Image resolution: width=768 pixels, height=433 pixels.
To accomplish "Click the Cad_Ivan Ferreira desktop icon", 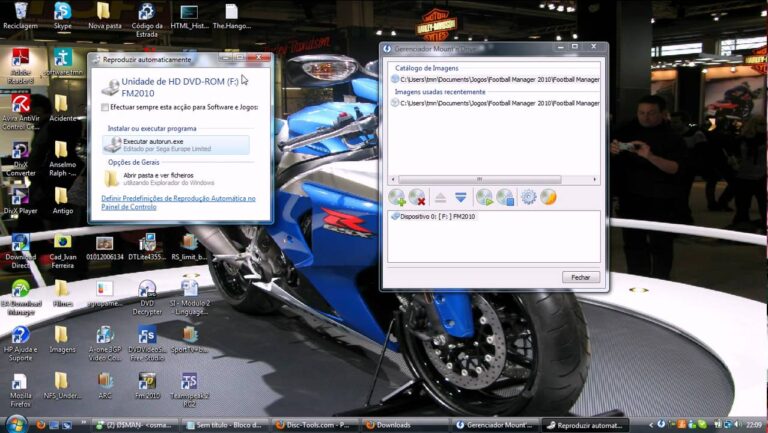I will click(x=63, y=251).
